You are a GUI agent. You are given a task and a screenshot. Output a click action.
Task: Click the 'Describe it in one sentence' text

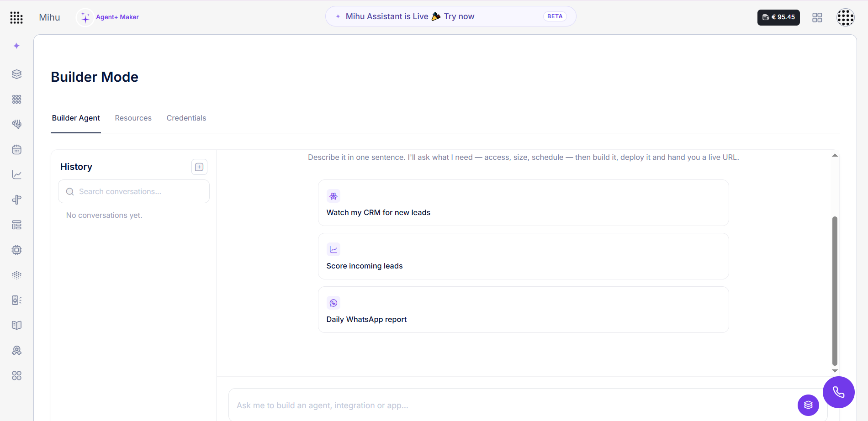[524, 157]
